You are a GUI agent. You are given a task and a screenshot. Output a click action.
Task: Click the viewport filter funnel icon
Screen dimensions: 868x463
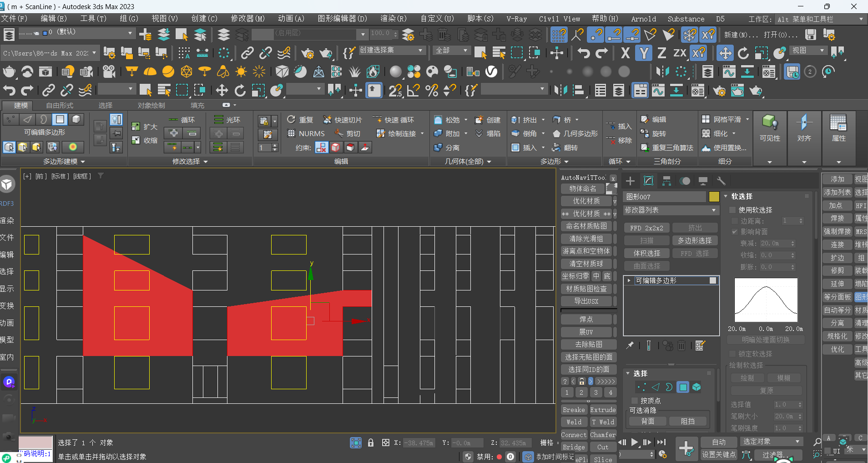101,176
